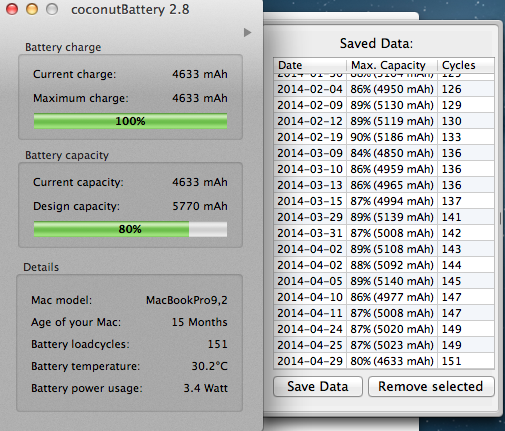Select the 2014-04-25 saved row

384,345
